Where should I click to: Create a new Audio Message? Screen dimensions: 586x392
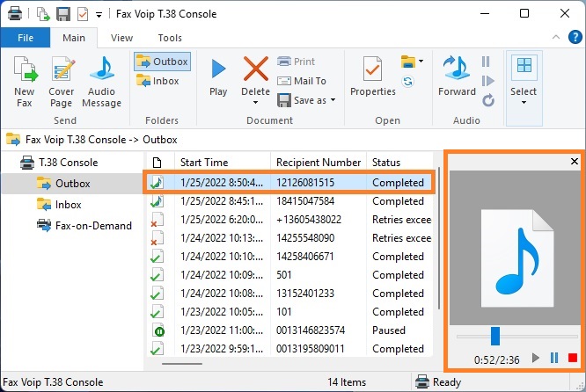(101, 82)
